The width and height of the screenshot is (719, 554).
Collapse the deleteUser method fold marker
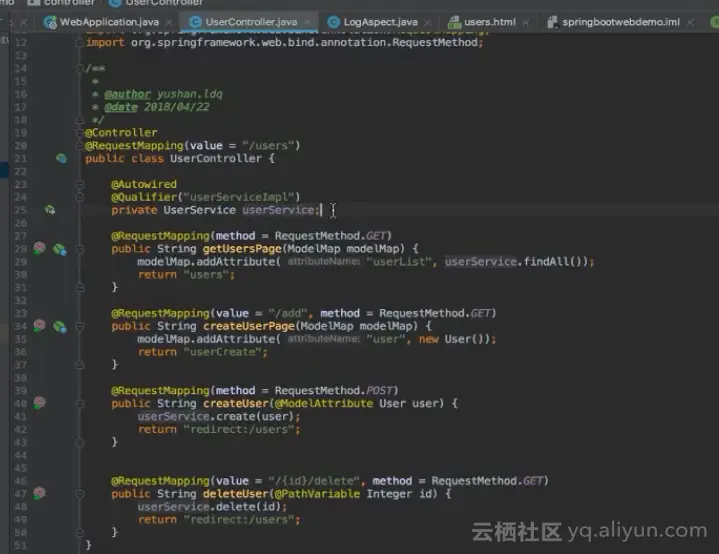[x=79, y=494]
